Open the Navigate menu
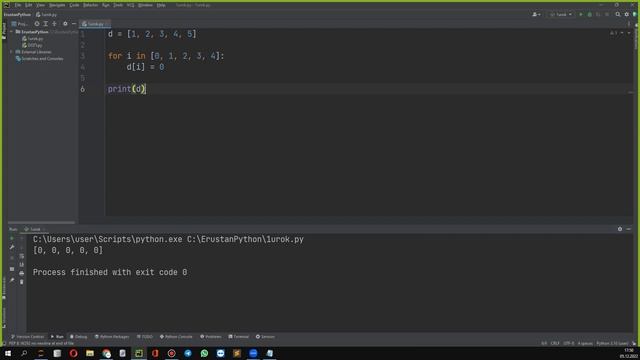Viewport: 640px width, 360px height. (57, 5)
